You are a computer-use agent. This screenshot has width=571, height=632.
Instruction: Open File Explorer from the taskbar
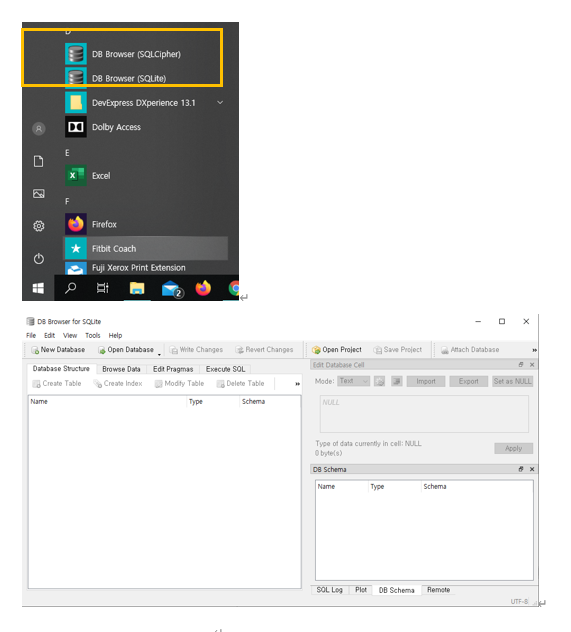137,288
